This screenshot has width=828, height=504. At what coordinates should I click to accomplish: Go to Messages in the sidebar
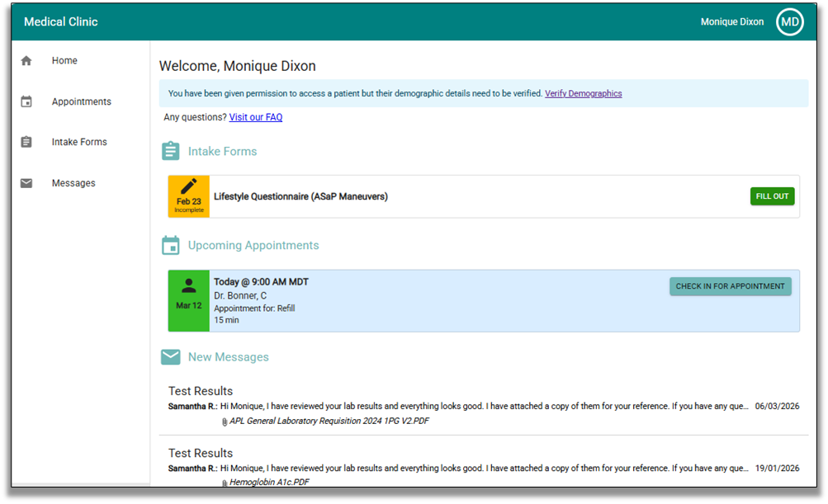[73, 183]
